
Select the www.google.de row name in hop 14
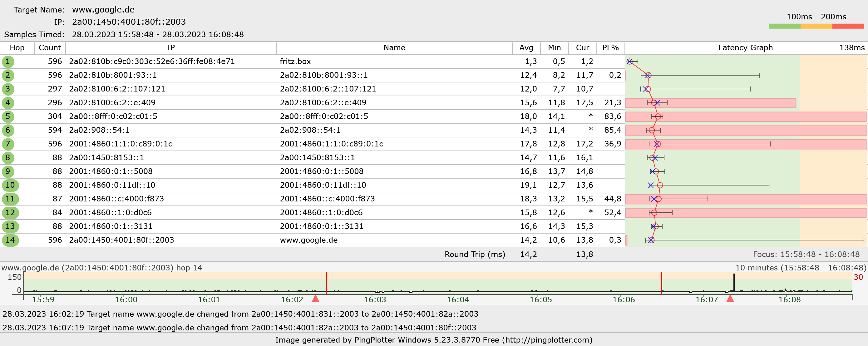tap(309, 240)
